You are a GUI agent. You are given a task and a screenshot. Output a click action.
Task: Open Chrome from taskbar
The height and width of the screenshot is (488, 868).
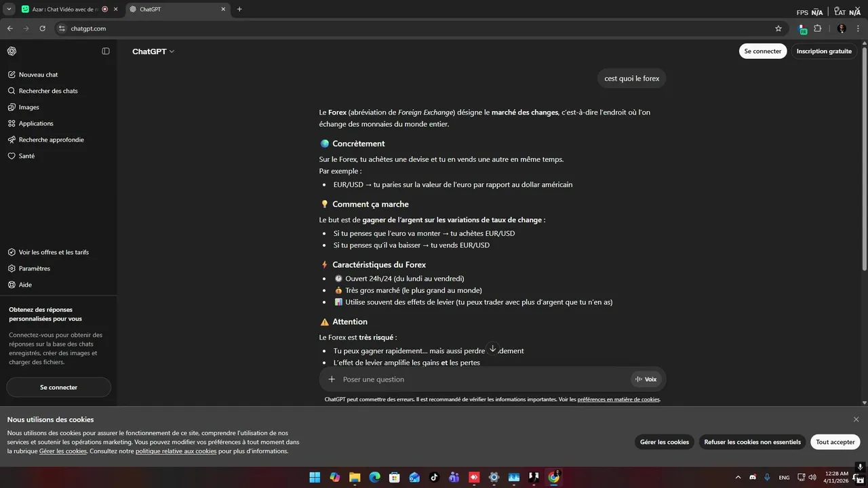[x=553, y=477]
